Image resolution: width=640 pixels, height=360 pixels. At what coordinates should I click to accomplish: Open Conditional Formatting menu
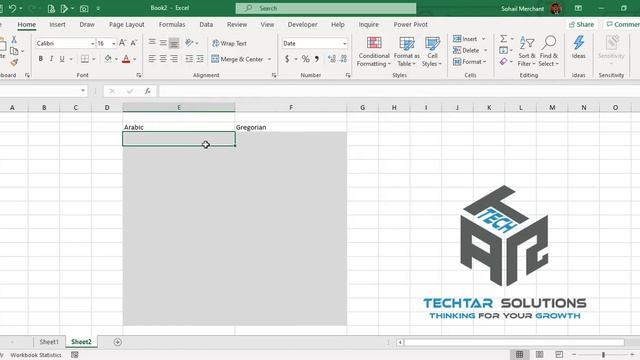coord(374,51)
